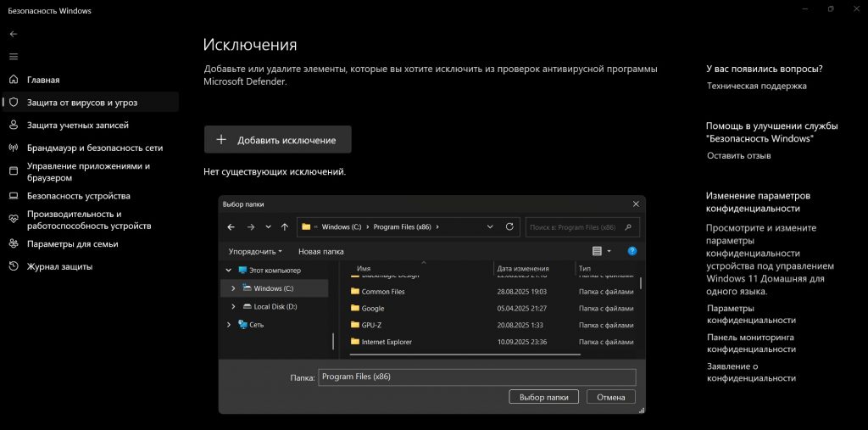
Task: Expand the Local Disk (D:) tree node
Action: (233, 306)
